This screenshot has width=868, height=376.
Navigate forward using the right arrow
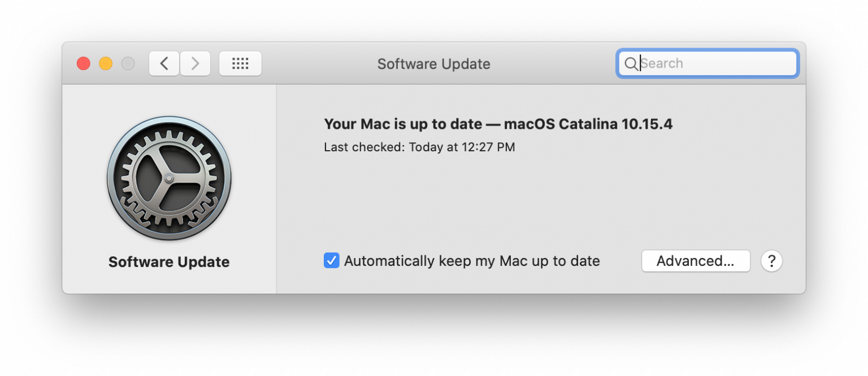[x=195, y=63]
